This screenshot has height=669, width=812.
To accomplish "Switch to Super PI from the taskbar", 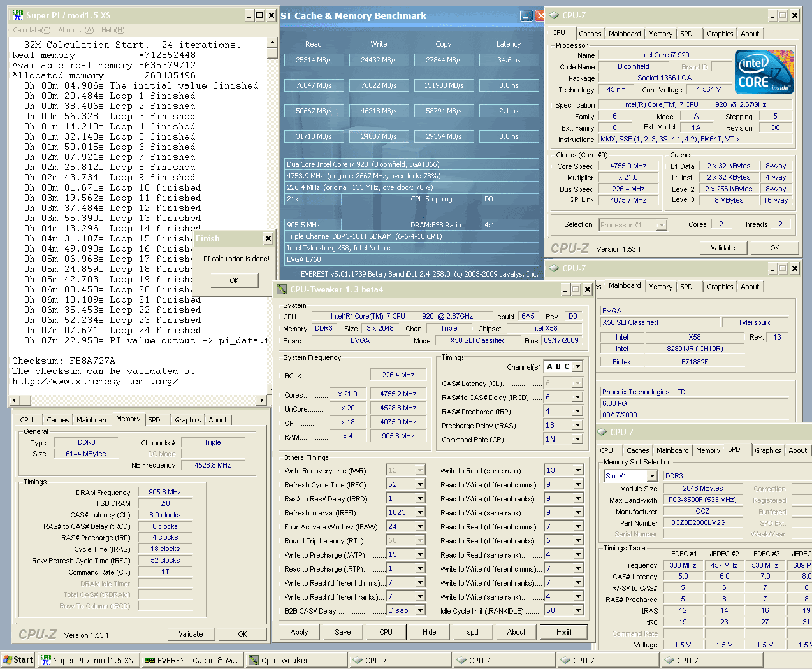I will pyautogui.click(x=88, y=660).
